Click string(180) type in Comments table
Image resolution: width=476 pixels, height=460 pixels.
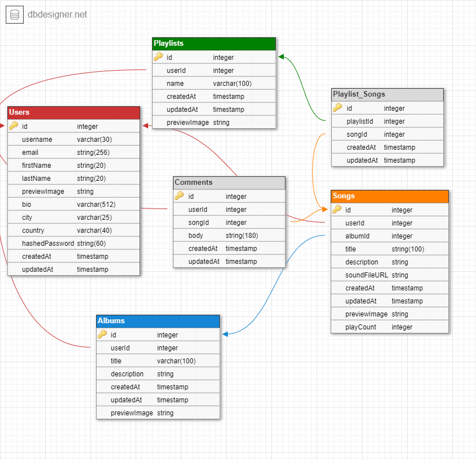242,236
